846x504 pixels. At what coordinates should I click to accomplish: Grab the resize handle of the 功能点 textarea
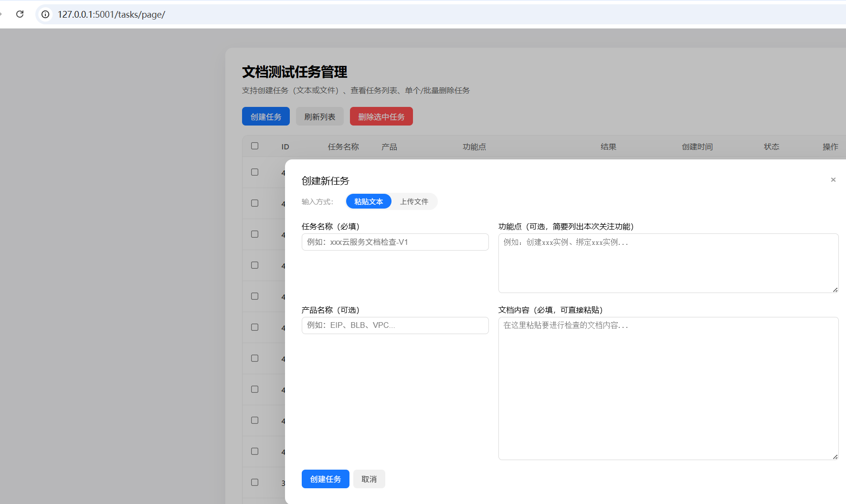(x=835, y=290)
